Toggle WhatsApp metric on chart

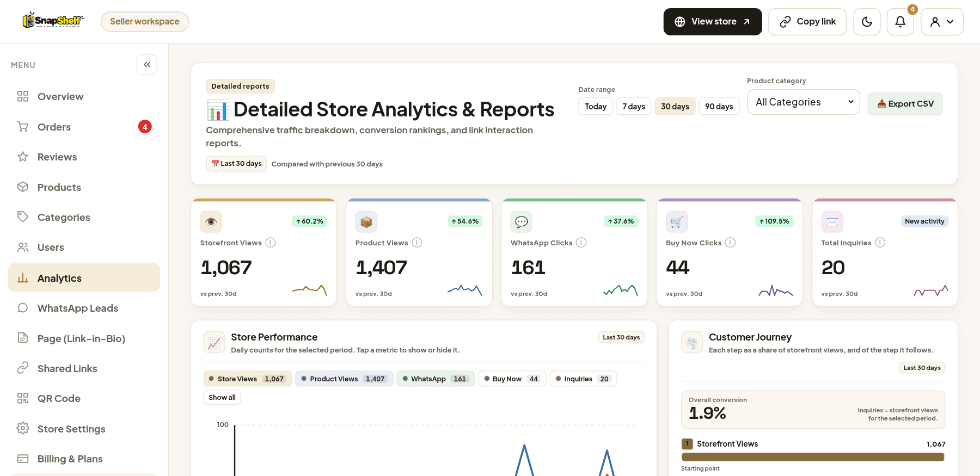[x=436, y=379]
